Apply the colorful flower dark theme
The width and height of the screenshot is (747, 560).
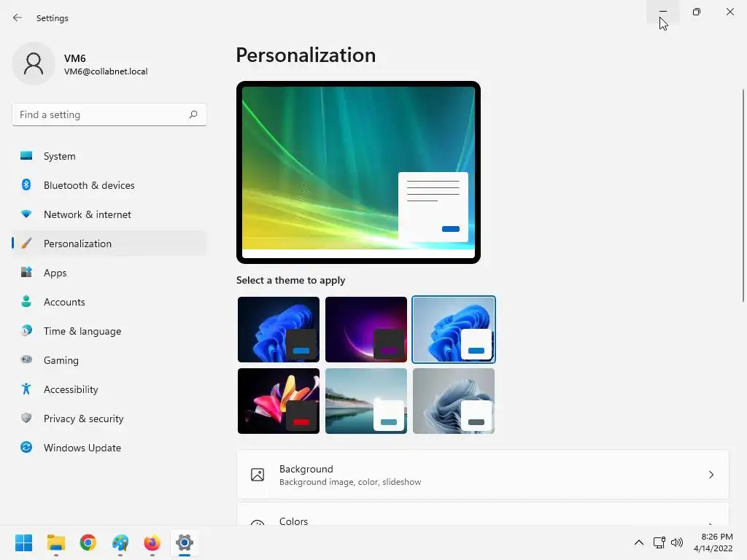279,401
